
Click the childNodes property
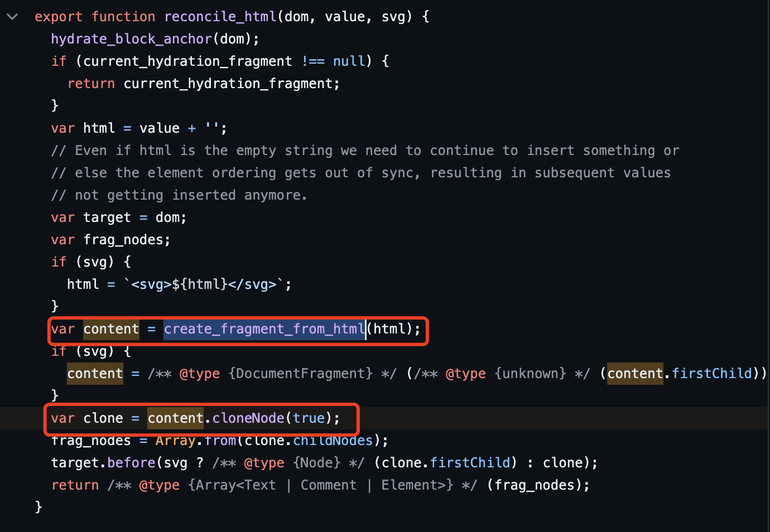(333, 441)
